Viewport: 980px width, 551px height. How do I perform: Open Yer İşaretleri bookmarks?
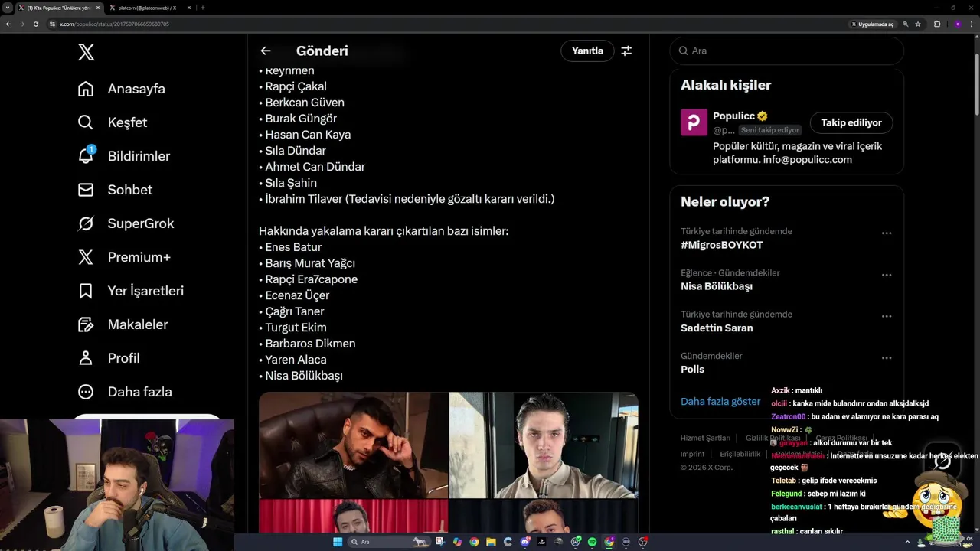pos(131,291)
